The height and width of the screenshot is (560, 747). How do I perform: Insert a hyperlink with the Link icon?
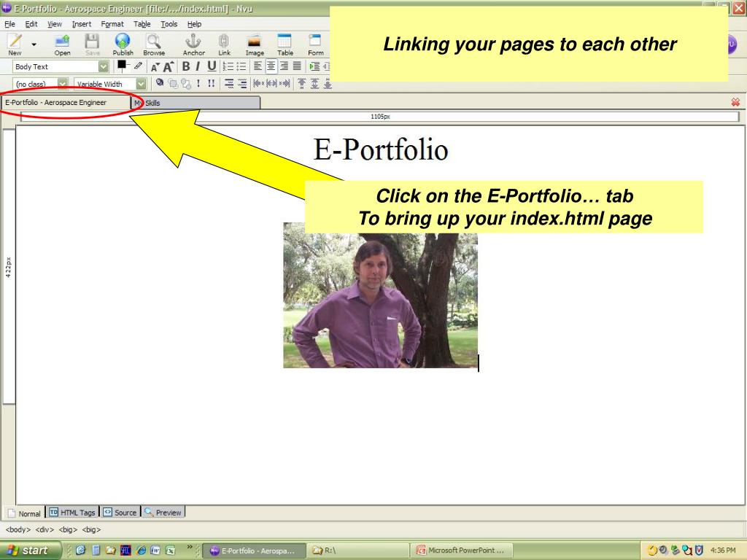tap(225, 44)
